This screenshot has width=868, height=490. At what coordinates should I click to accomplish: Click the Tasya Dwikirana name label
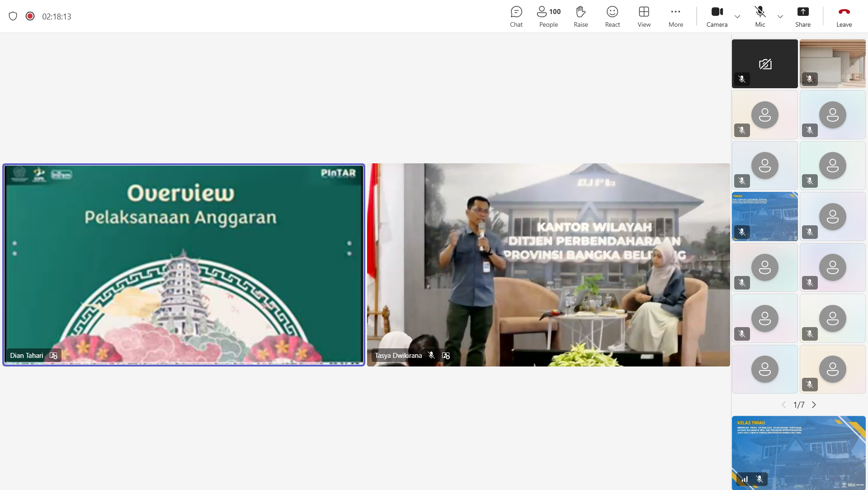point(398,356)
